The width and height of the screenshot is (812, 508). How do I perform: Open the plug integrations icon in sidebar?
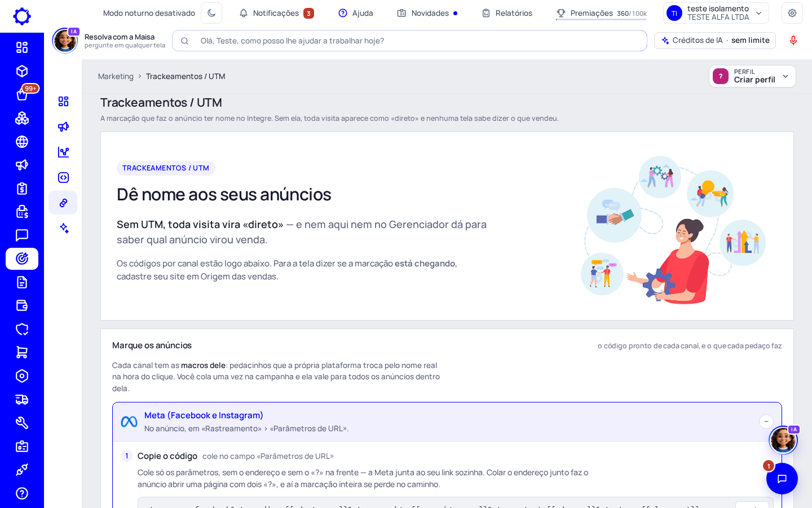(x=22, y=470)
